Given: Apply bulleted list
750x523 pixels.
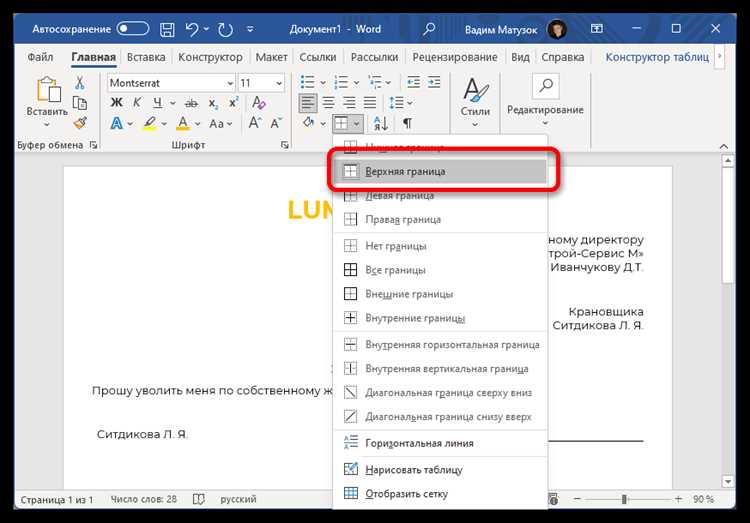Looking at the screenshot, I should (x=308, y=82).
